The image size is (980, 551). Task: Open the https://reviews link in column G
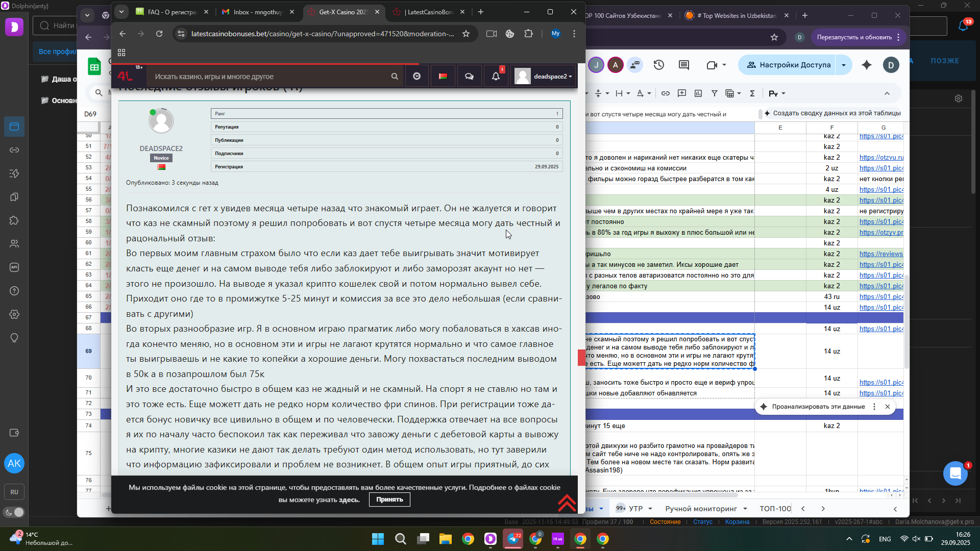(881, 254)
